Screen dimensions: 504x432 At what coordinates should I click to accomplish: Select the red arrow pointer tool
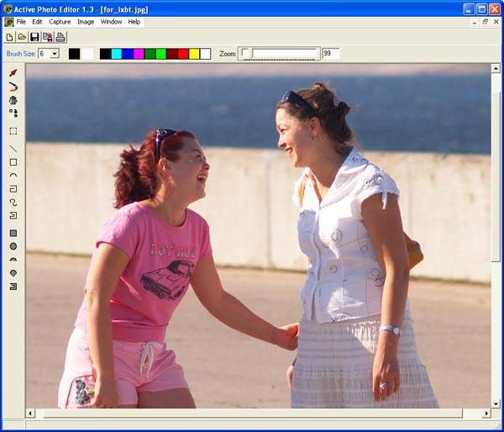[13, 73]
